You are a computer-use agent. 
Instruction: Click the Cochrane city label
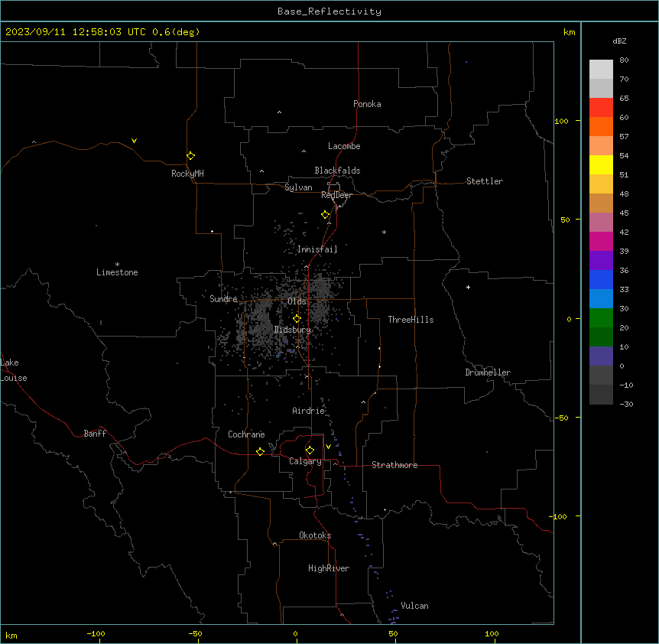tap(246, 434)
